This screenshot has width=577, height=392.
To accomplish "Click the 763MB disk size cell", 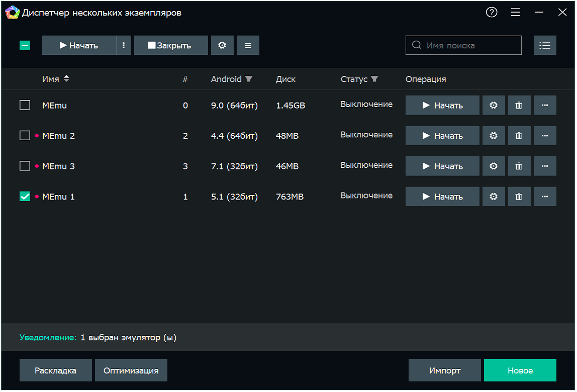I will coord(290,197).
